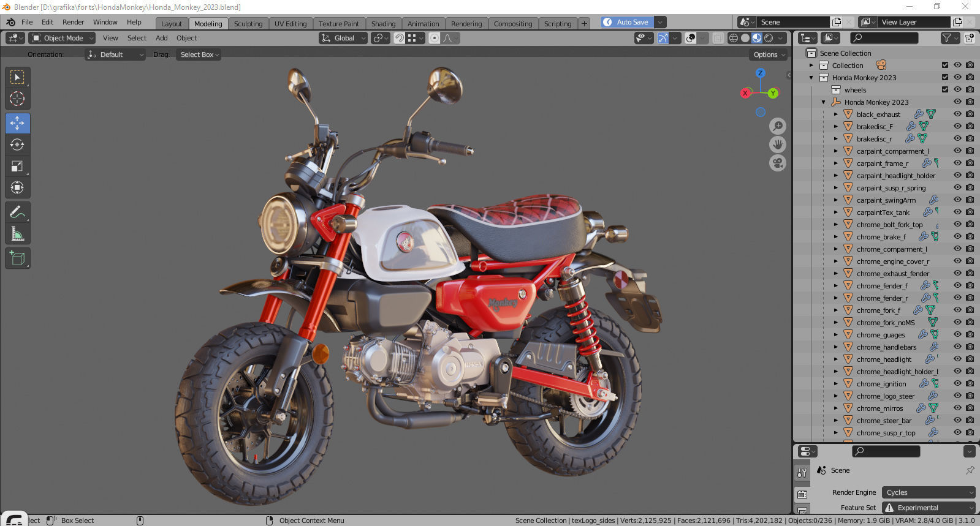Switch to material preview shading
980x526 pixels.
[757, 38]
